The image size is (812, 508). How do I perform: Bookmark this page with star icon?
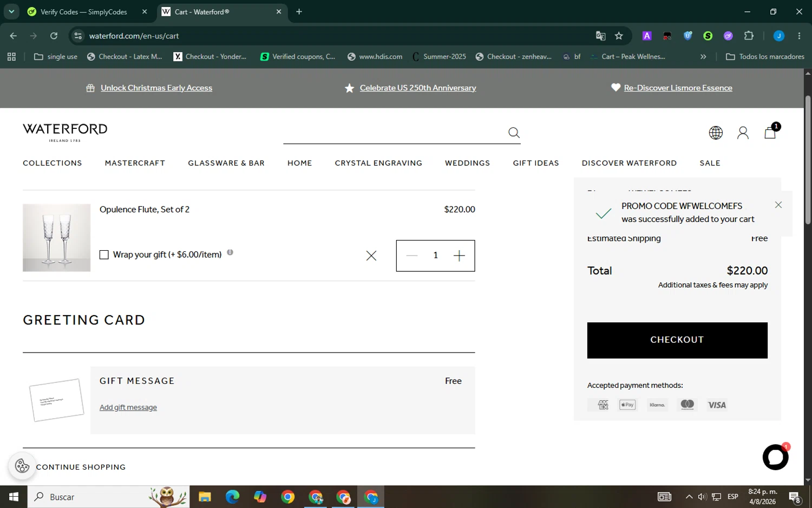619,36
